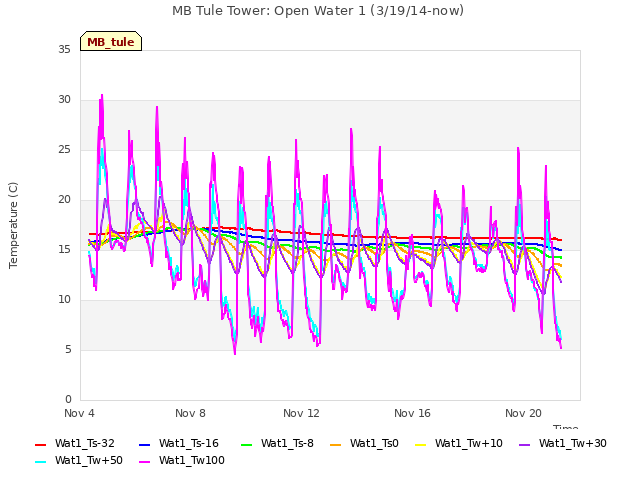Toggle the Wat1_Ts0 legend entry

(x=364, y=444)
